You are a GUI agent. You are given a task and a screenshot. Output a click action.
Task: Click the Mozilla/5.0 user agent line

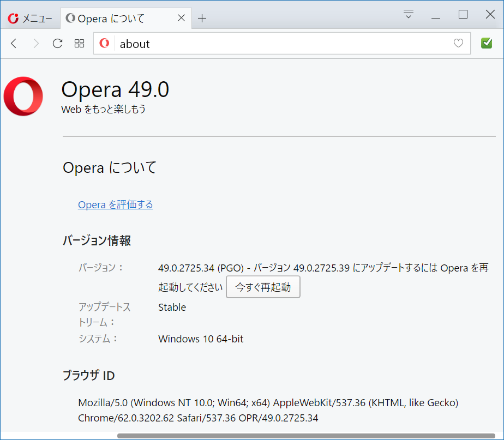(x=268, y=403)
